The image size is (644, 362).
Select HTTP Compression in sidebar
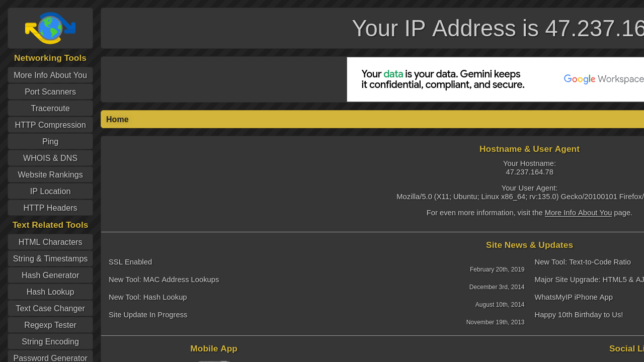(x=50, y=125)
